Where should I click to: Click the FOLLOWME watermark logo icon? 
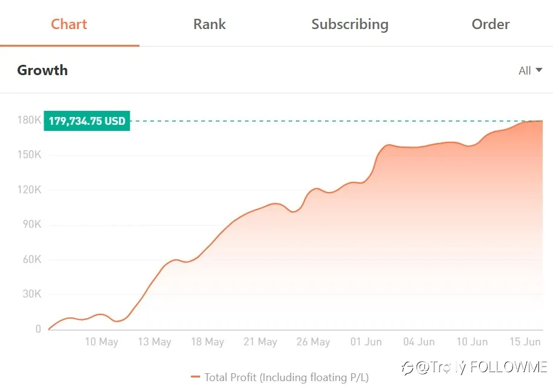click(407, 368)
